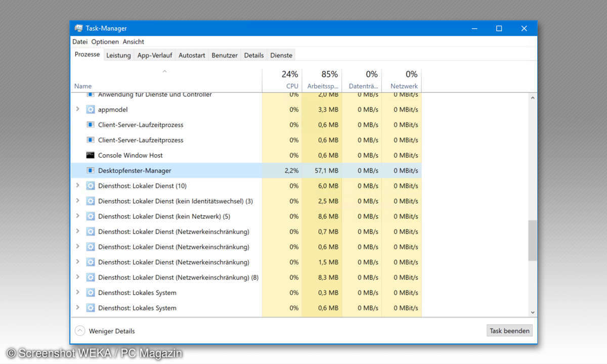Screen dimensions: 607x364
Task: Sort by the CPU column header
Action: coord(282,80)
